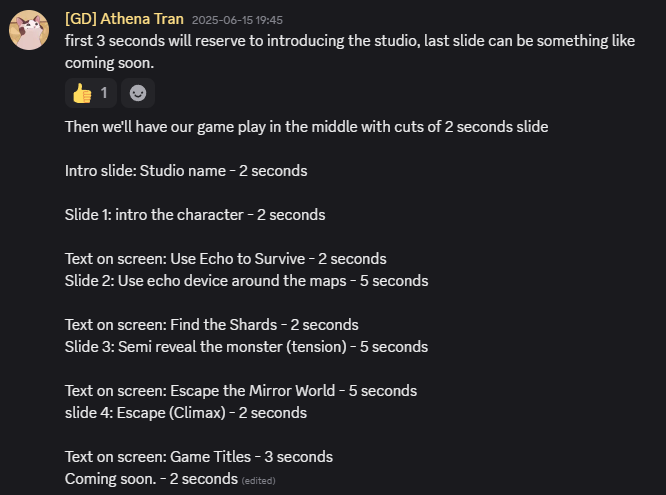Click the "slide 4: Escape (Climax)" line
666x495 pixels.
click(186, 412)
